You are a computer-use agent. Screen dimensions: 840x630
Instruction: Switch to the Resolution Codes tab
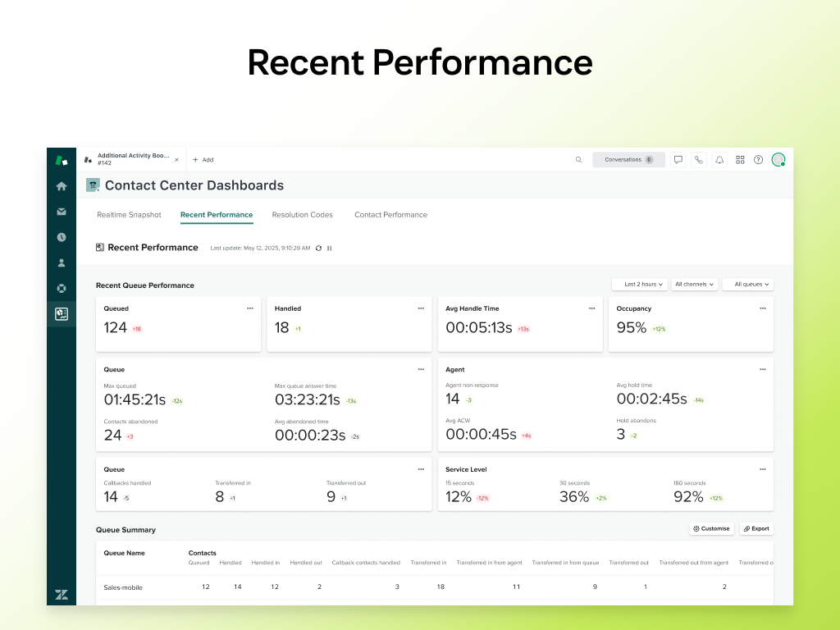click(x=302, y=215)
